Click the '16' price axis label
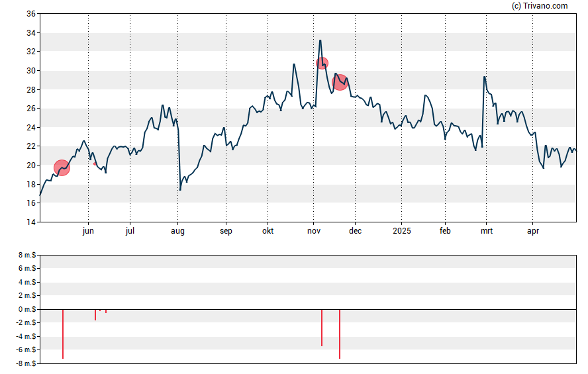 coord(31,203)
